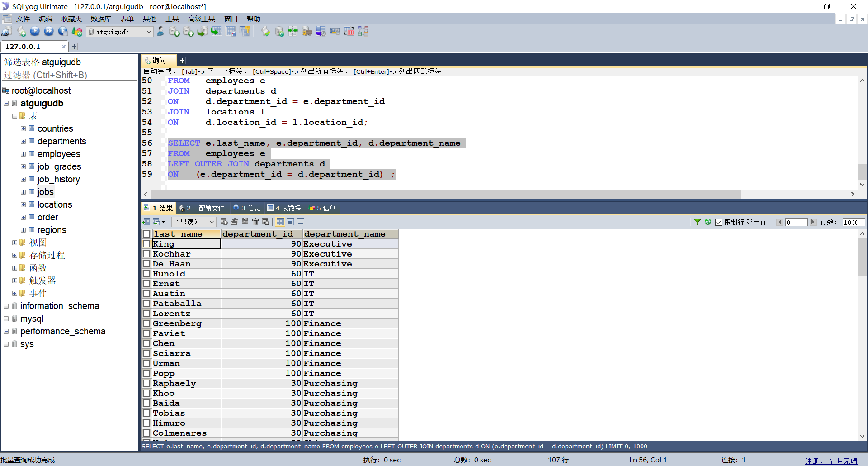Viewport: 868px width, 466px height.
Task: Click the trash delete rows icon
Action: click(x=255, y=222)
